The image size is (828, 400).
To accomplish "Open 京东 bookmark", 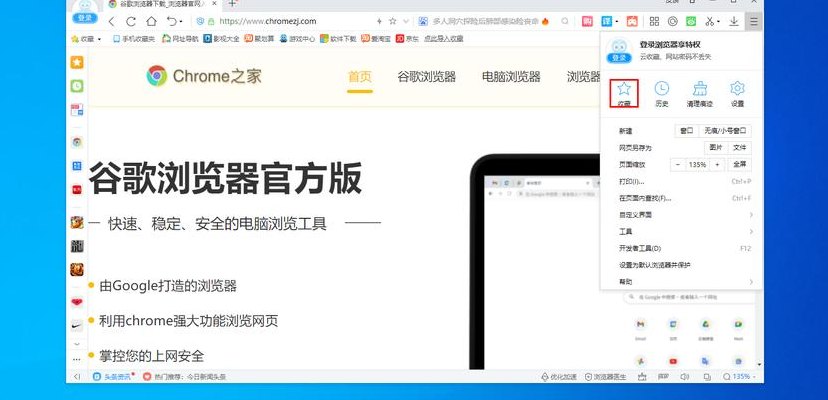I will (408, 39).
